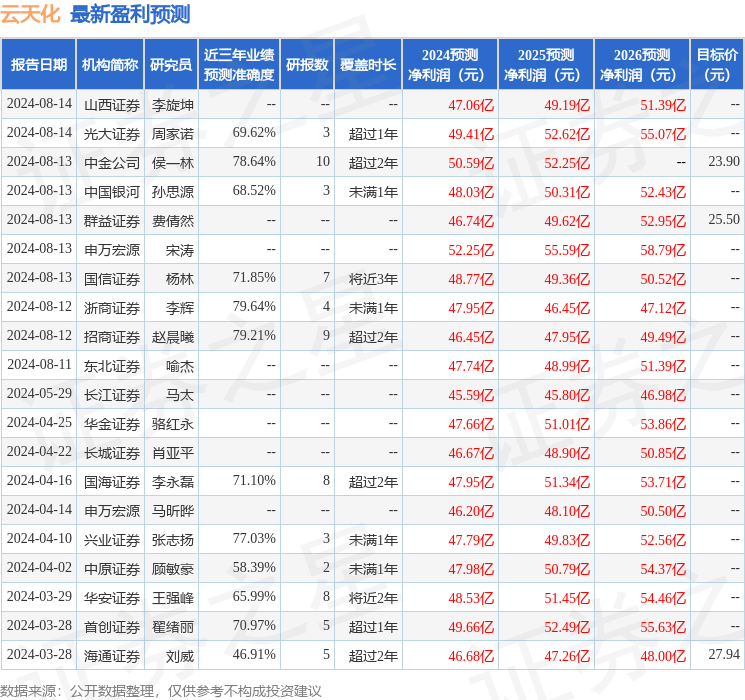
Task: Click the 数据来源 disclaimer footer text
Action: click(161, 690)
